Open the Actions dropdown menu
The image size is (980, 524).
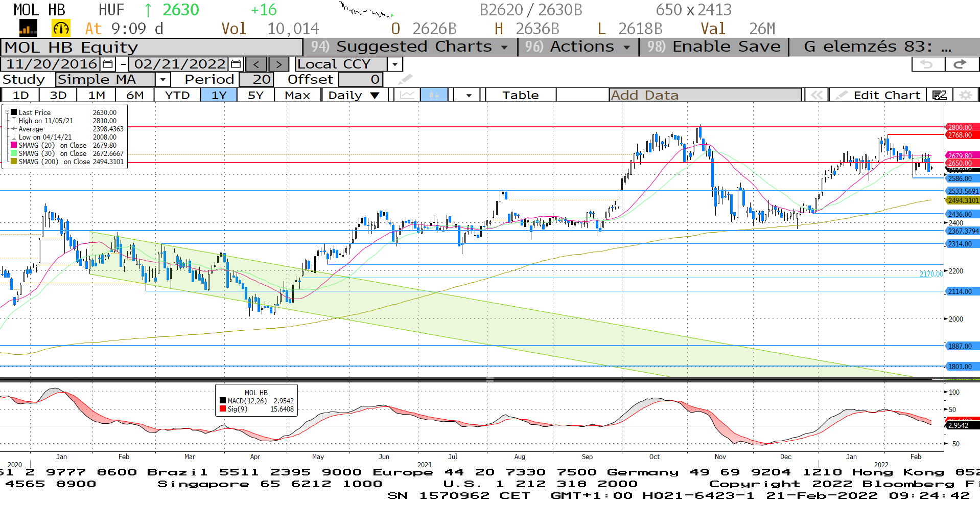coord(578,47)
